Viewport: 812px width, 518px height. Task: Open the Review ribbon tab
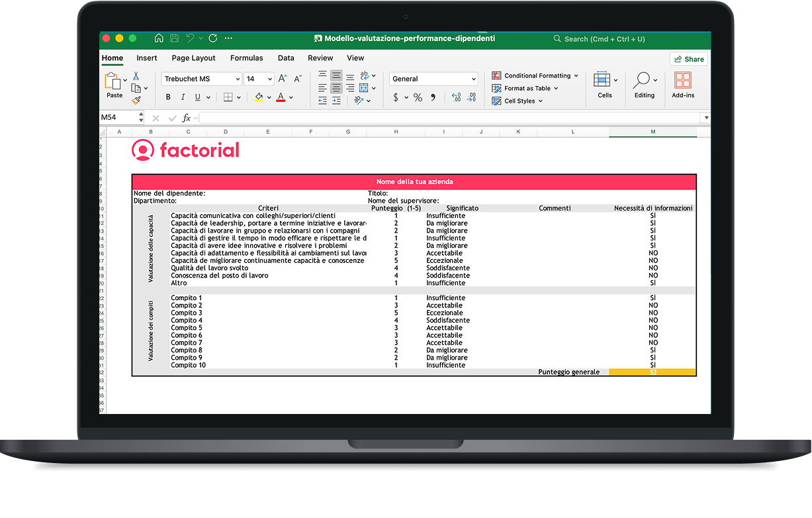320,58
